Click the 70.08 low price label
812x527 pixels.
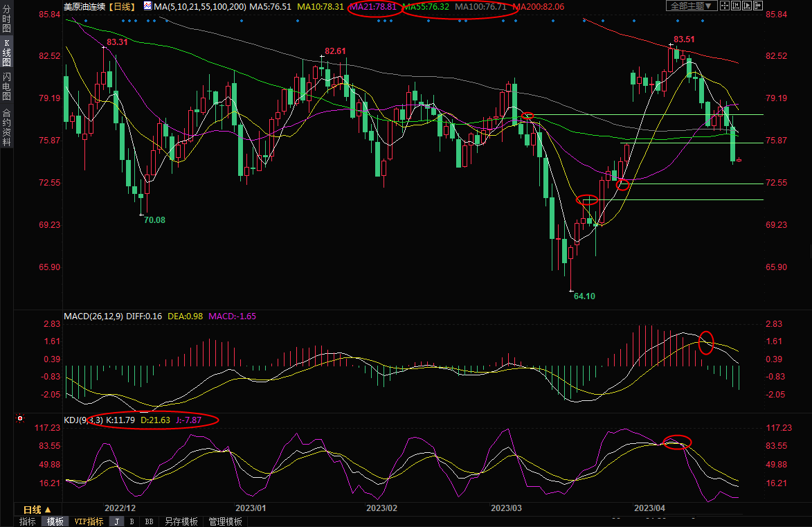[154, 220]
